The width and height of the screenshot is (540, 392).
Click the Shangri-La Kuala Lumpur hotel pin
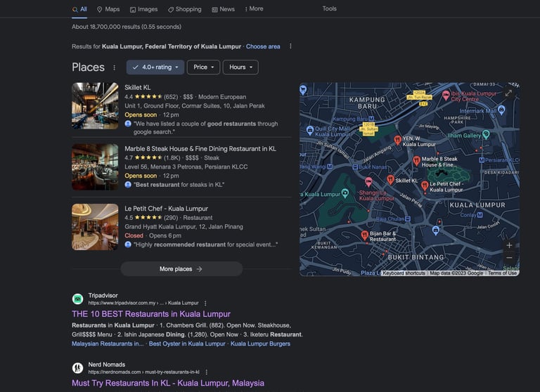pos(368,181)
